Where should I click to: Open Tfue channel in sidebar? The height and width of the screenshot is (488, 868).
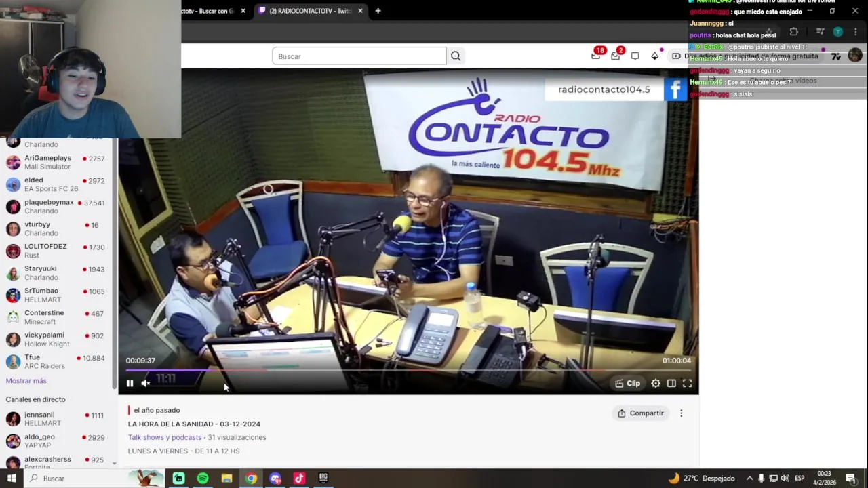pos(56,361)
